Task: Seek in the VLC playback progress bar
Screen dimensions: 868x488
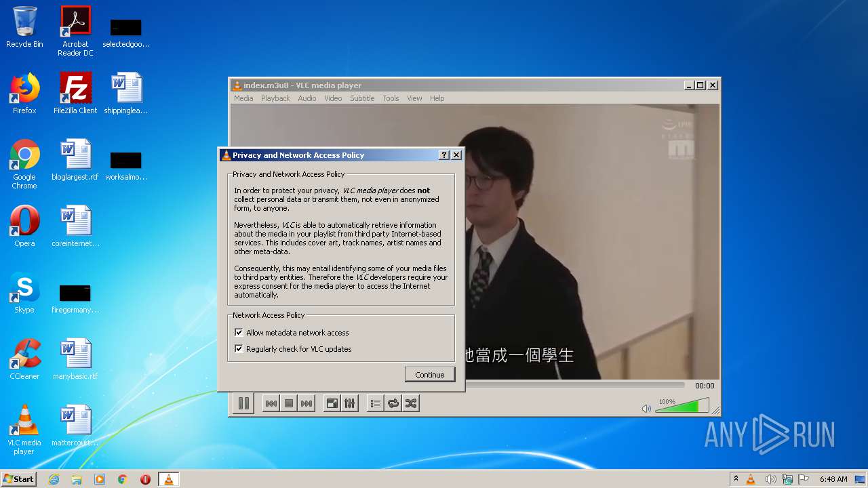Action: [576, 386]
